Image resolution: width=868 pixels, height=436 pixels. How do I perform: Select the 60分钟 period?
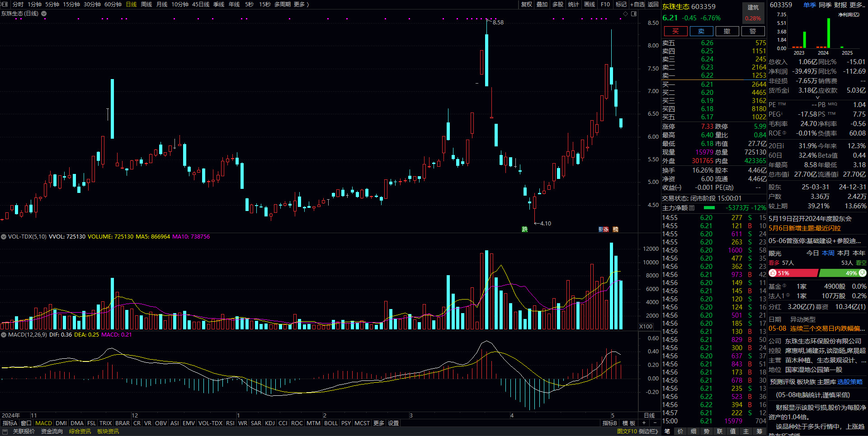[113, 4]
